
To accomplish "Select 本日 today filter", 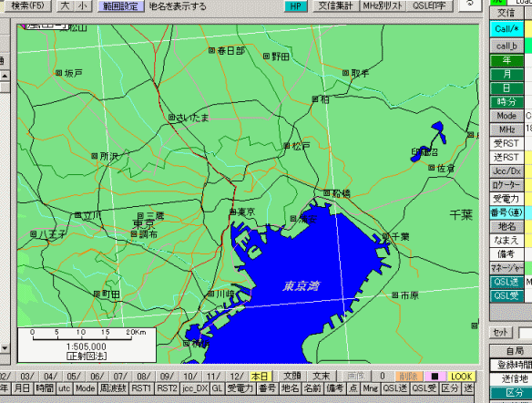I will point(261,377).
